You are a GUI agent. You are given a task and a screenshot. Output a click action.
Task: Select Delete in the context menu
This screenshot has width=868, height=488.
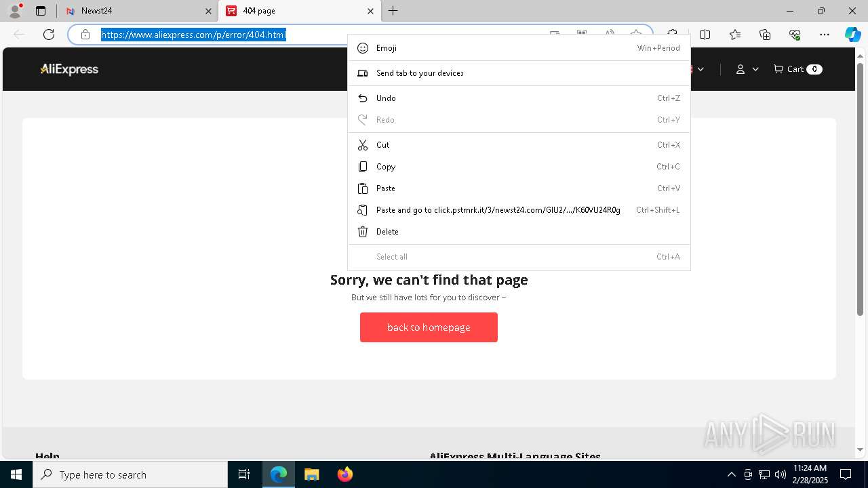click(519, 232)
